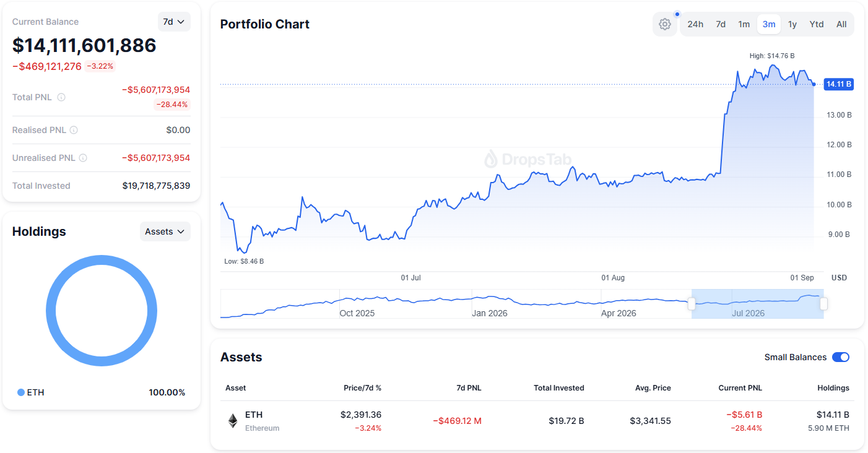868x453 pixels.
Task: Click the $3,341.55 Avg. Price cell
Action: pos(651,421)
